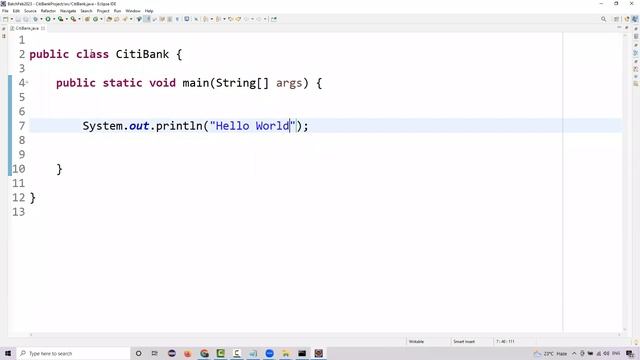Open File Explorer from the taskbar
Image resolution: width=640 pixels, height=360 pixels.
[286, 353]
